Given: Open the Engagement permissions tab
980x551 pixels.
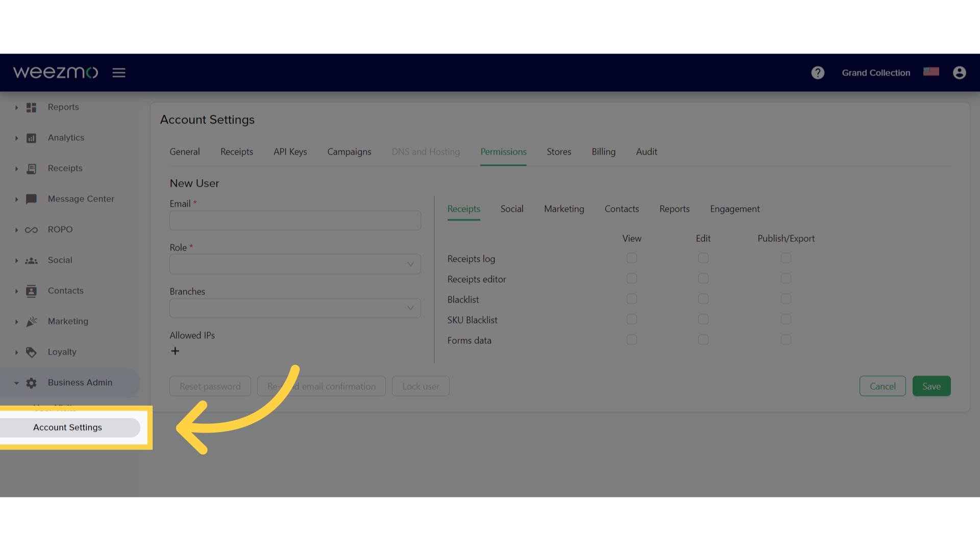Looking at the screenshot, I should tap(734, 209).
